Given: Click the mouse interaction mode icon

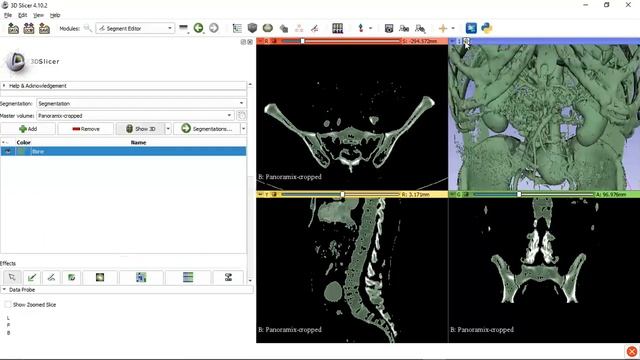Looking at the screenshot, I should click(360, 28).
